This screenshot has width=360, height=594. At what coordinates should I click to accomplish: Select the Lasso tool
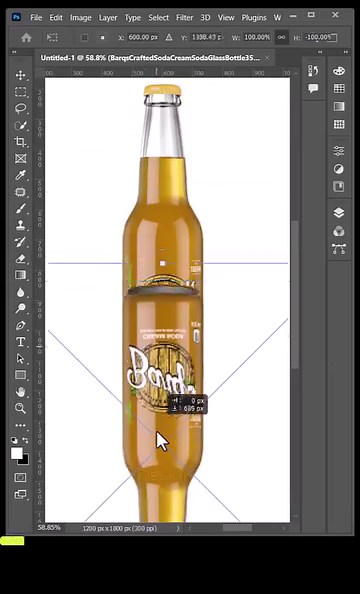point(20,108)
